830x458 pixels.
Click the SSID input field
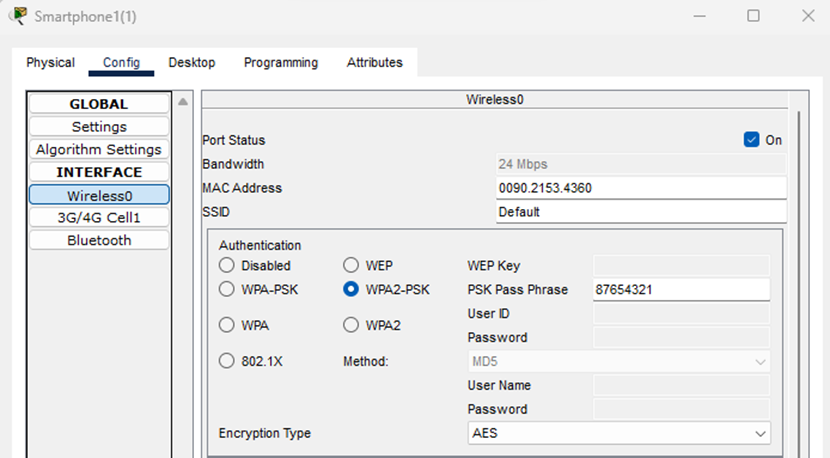pyautogui.click(x=641, y=212)
